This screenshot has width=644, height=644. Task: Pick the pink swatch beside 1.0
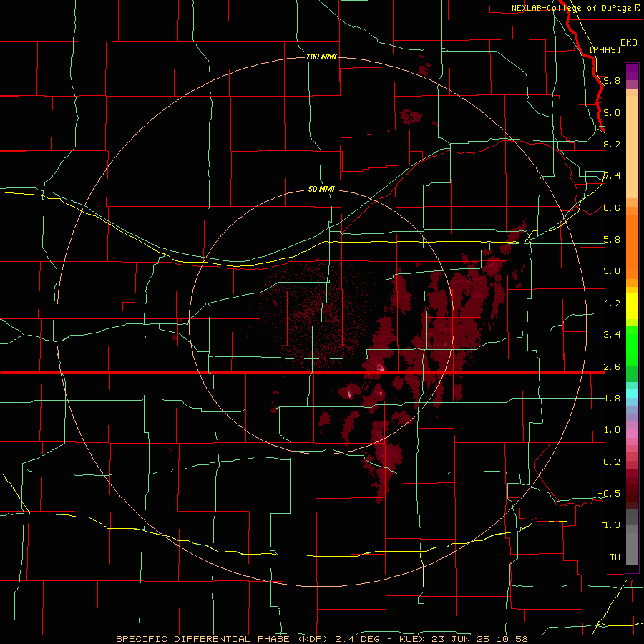(x=632, y=434)
